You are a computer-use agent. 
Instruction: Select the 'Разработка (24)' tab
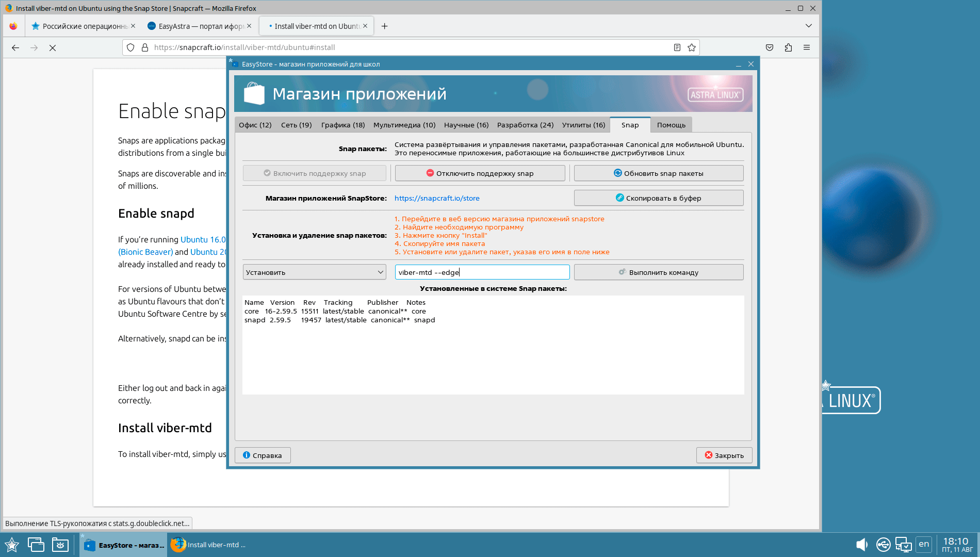pos(525,125)
